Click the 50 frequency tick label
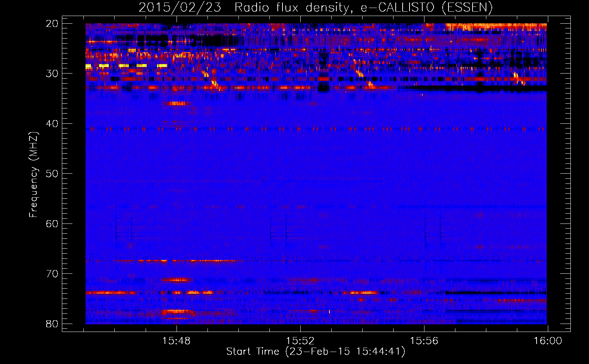 [x=52, y=174]
